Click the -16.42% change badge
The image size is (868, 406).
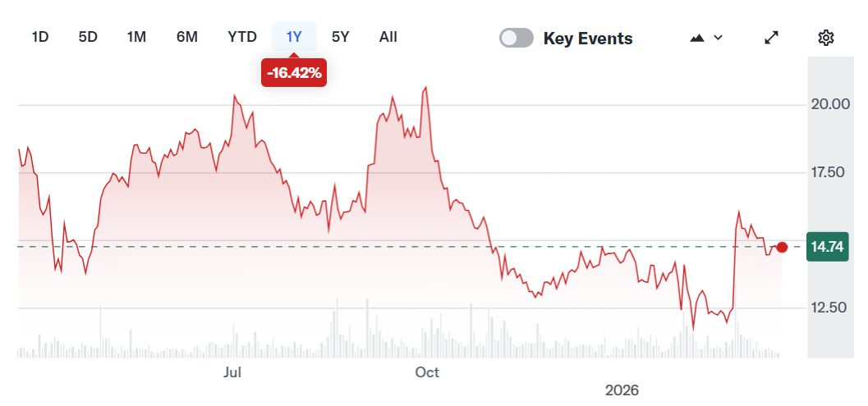click(294, 72)
